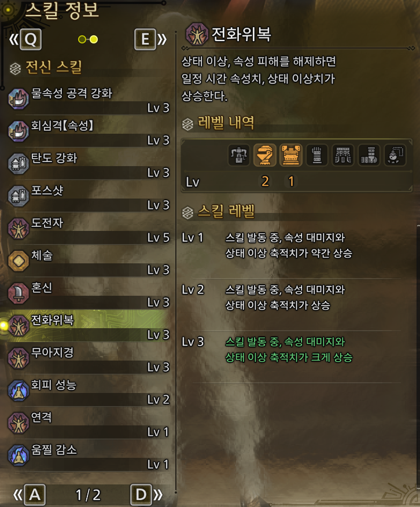Select the highlighted chest armor icon
This screenshot has height=507, width=420.
click(291, 155)
